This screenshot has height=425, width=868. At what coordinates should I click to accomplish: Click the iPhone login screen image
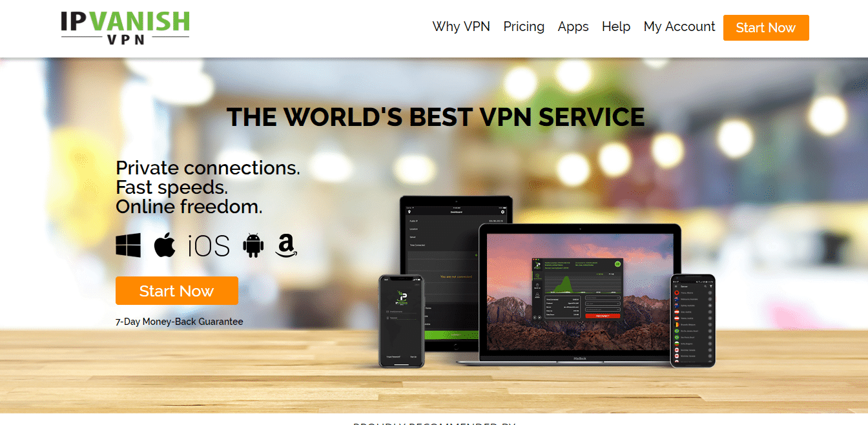coord(401,321)
